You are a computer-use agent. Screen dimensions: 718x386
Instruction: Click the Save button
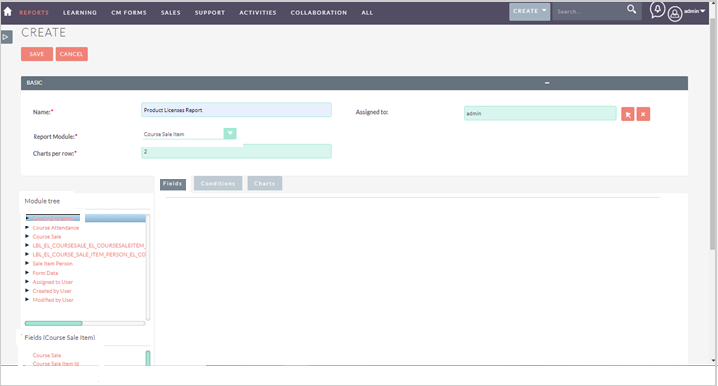[37, 54]
